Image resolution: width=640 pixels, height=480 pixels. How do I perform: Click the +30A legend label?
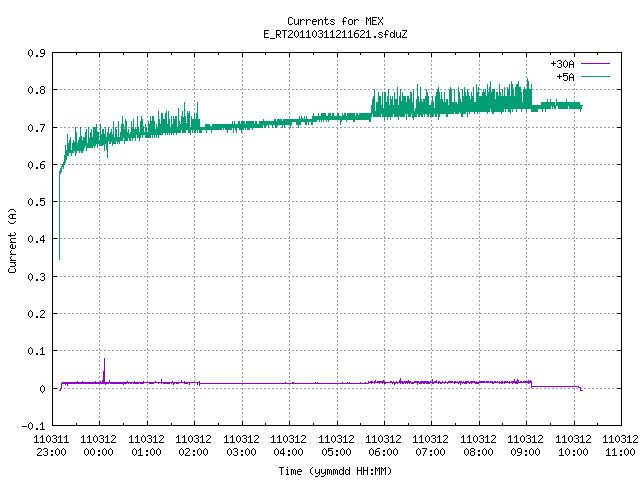(562, 64)
